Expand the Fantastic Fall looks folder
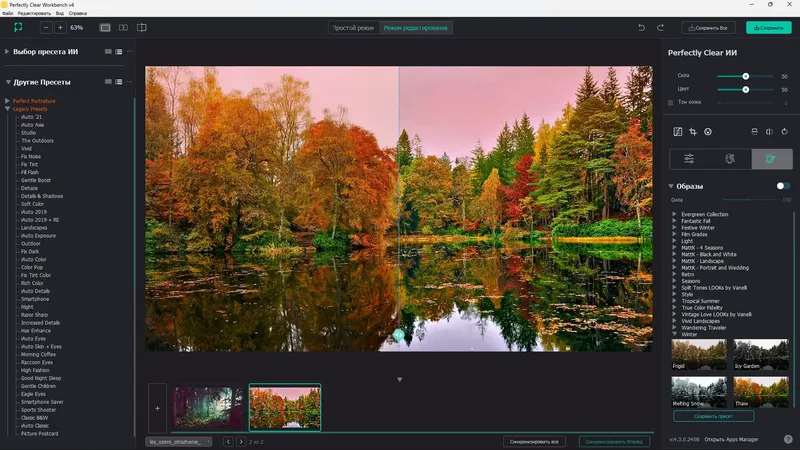 (x=674, y=221)
